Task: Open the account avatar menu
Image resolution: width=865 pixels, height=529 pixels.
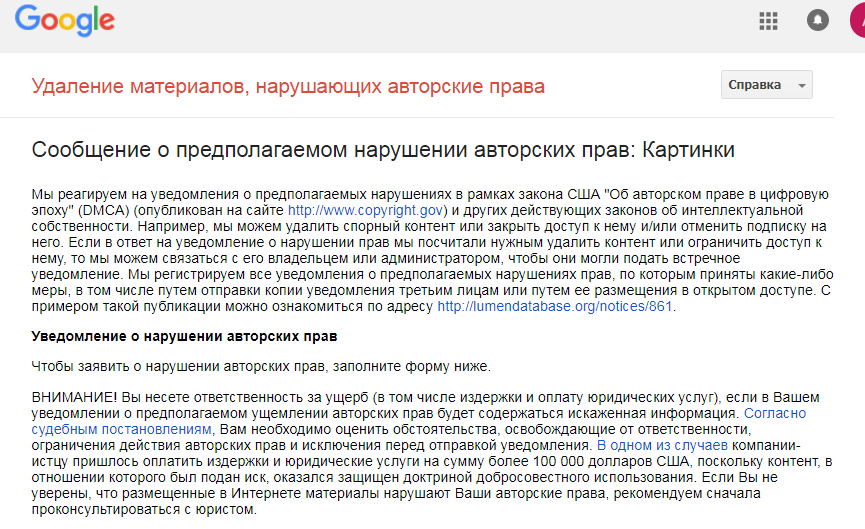Action: pyautogui.click(x=858, y=20)
